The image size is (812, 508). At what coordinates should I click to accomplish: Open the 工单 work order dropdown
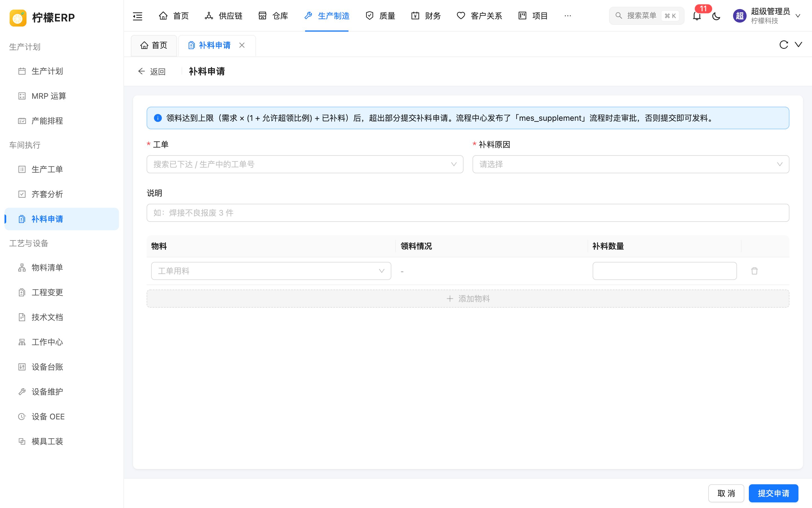(x=305, y=164)
